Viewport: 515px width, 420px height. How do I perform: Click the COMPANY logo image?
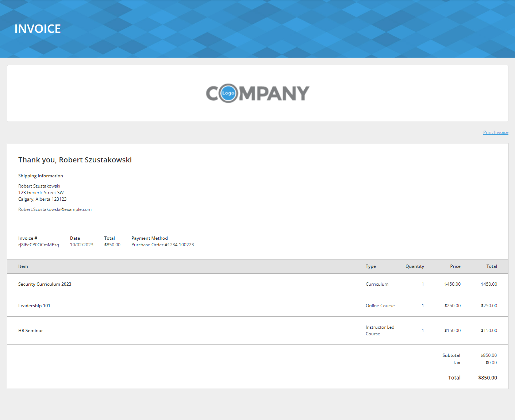click(258, 93)
